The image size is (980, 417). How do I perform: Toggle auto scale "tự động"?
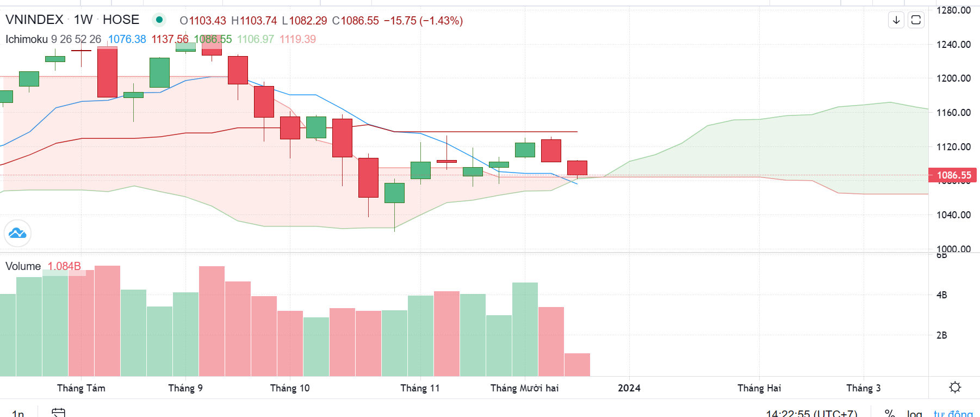click(x=953, y=414)
